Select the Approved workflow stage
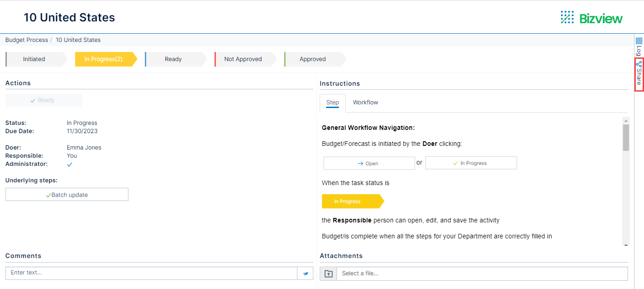The width and height of the screenshot is (644, 289). click(x=313, y=59)
